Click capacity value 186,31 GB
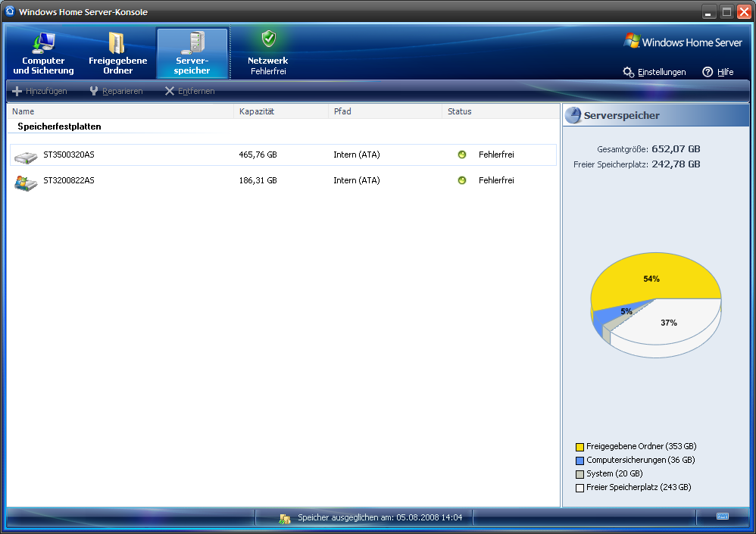This screenshot has height=534, width=756. (258, 180)
